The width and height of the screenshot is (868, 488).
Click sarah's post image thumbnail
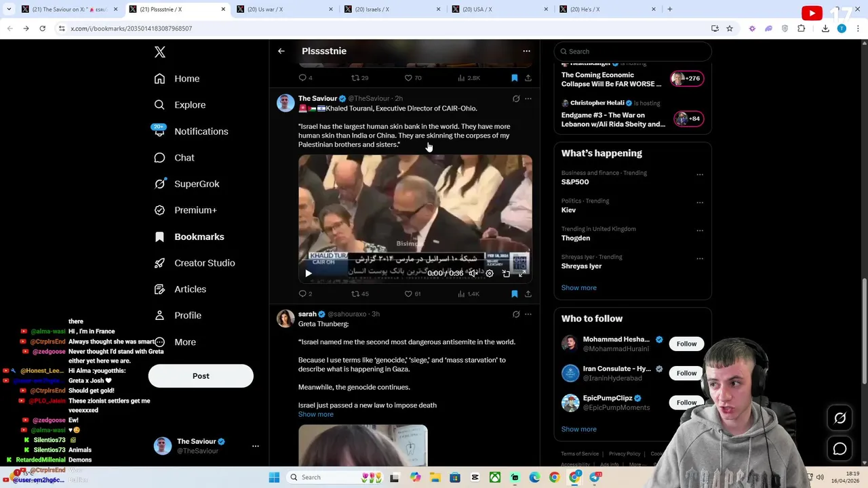coord(363,445)
